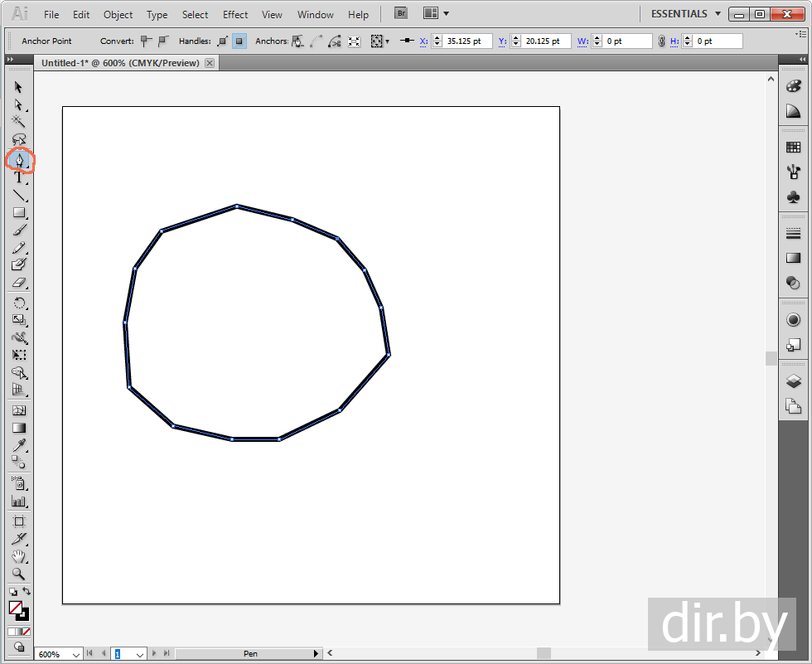The image size is (812, 664).
Task: Open the Object menu
Action: (x=118, y=15)
